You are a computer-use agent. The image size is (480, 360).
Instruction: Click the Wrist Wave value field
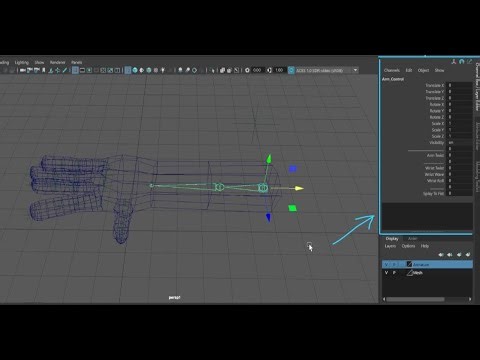tap(459, 174)
